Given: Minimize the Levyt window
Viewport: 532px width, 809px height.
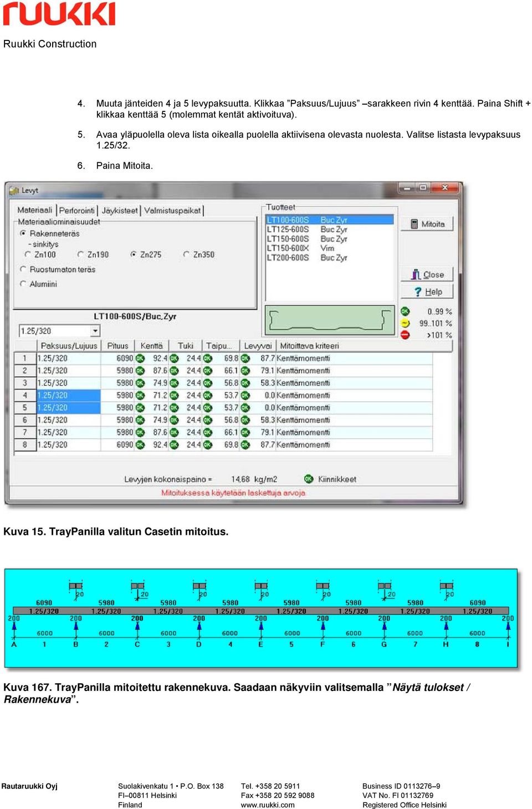Looking at the screenshot, I should pyautogui.click(x=407, y=188).
